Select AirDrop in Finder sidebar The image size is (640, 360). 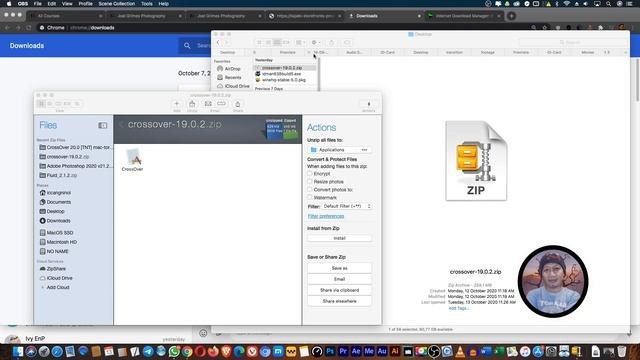229,69
